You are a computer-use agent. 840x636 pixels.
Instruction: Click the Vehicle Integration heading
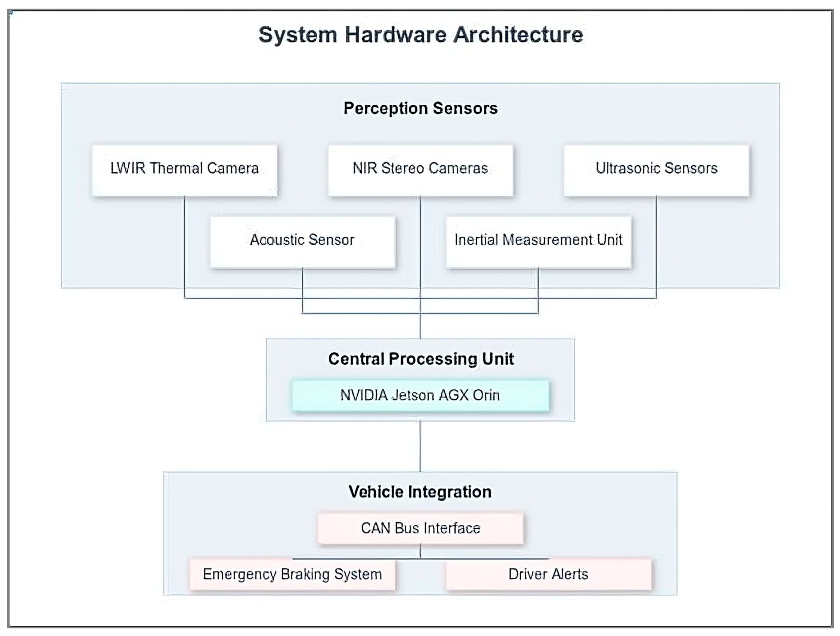(421, 492)
